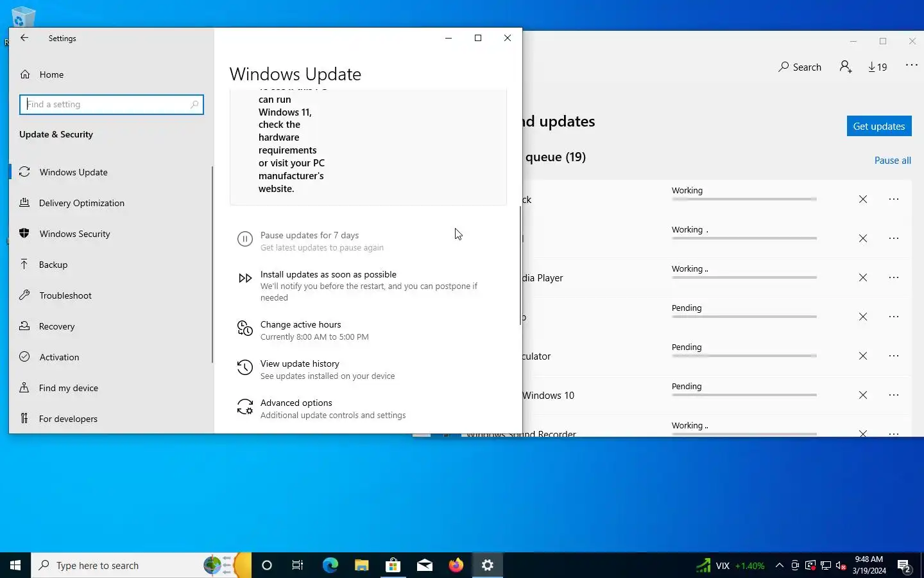
Task: Click the Windows Update content scrollbar
Action: pos(520,265)
